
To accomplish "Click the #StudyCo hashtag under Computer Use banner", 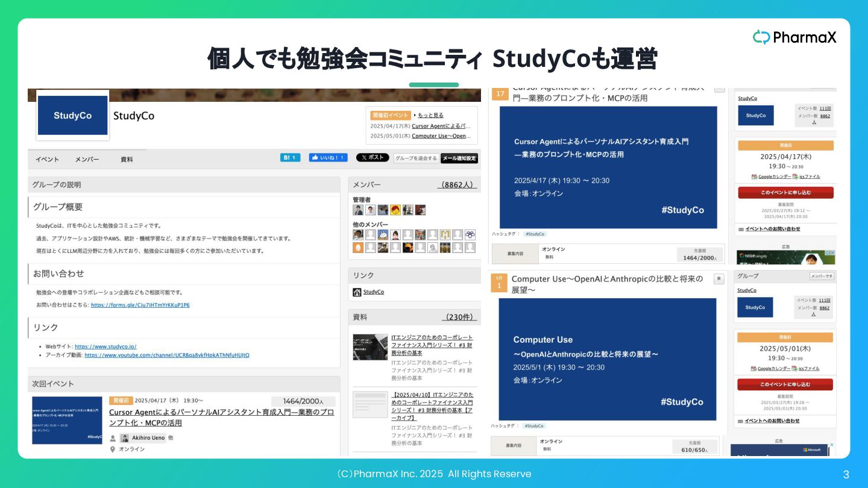I will (x=533, y=426).
